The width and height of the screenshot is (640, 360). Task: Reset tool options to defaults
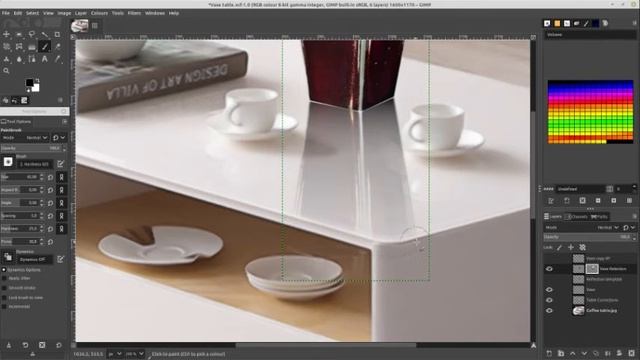(59, 345)
